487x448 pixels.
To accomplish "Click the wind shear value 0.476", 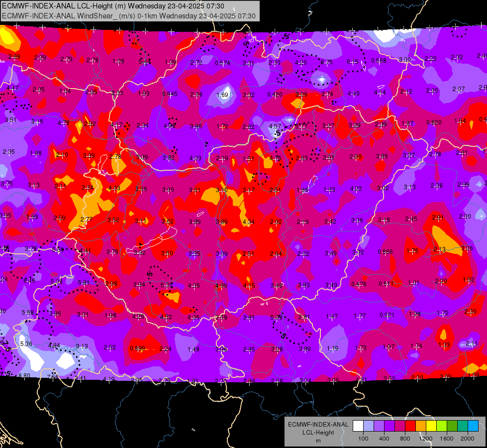I will point(359,284).
